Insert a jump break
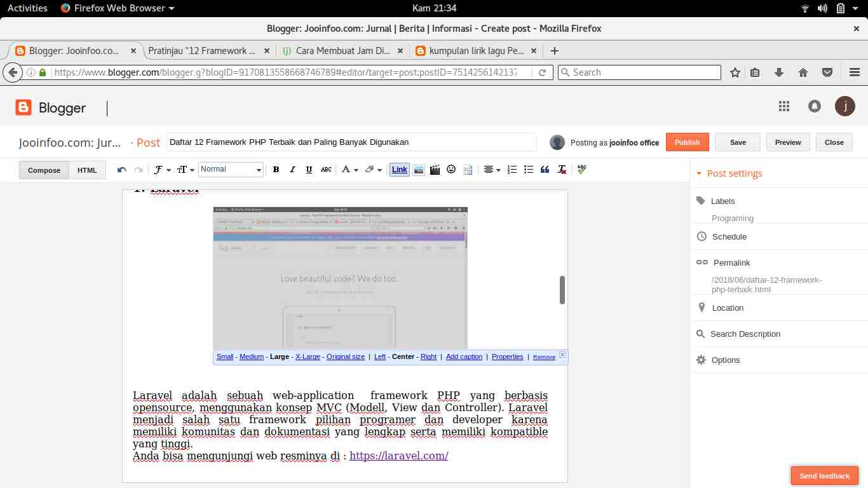The image size is (868, 488). pos(468,170)
